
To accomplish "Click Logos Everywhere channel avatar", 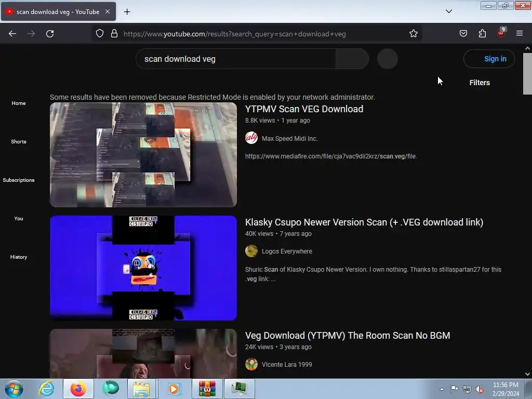I will coord(251,251).
